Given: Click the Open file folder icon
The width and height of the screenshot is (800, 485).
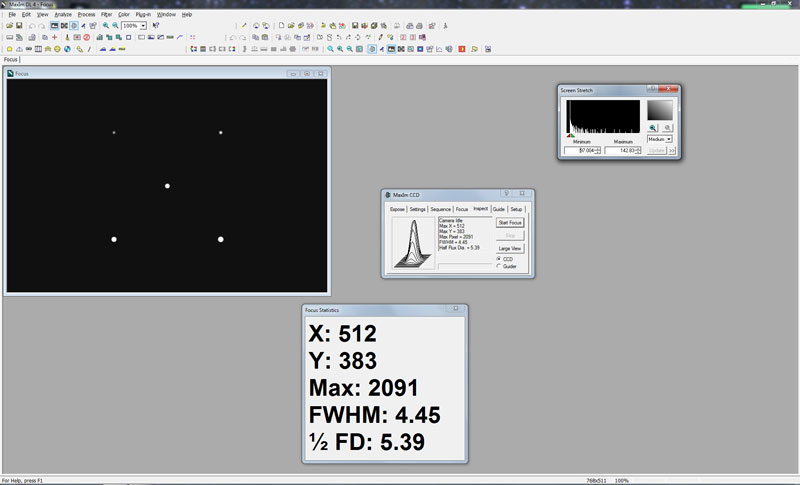Looking at the screenshot, I should pyautogui.click(x=9, y=25).
